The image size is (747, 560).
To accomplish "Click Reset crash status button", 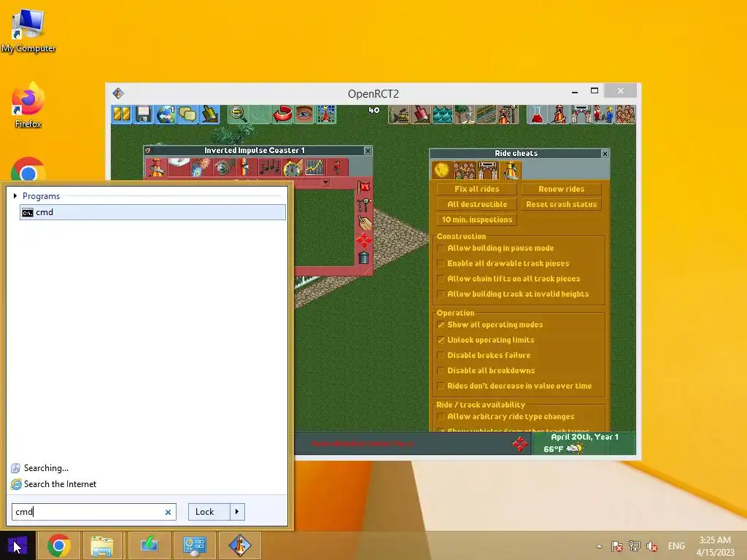I will (561, 204).
